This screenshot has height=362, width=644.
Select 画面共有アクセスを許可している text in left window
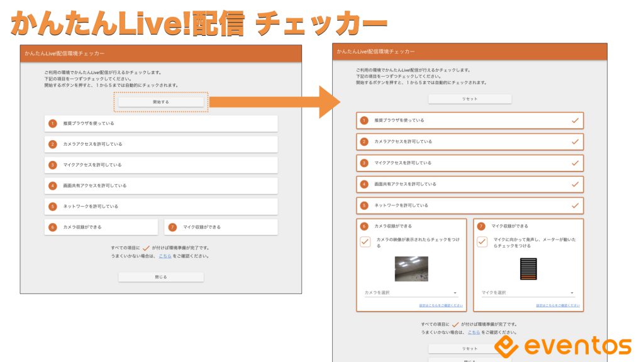(95, 185)
